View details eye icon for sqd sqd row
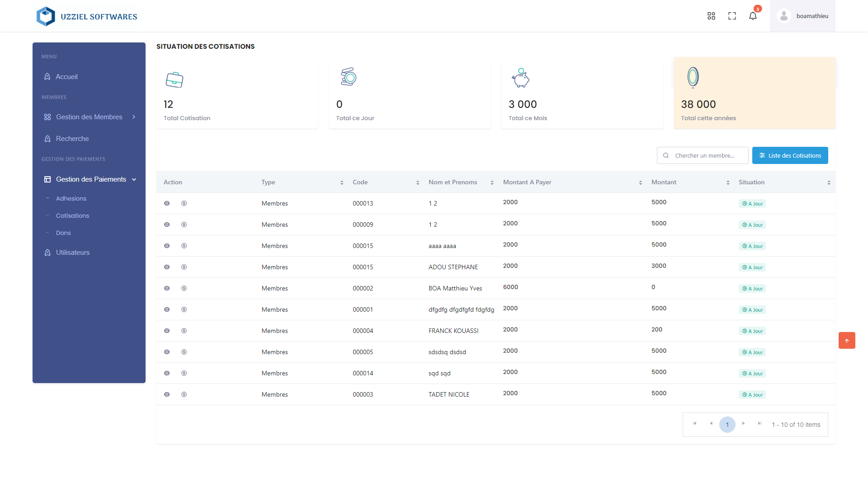The image size is (868, 482). tap(167, 373)
